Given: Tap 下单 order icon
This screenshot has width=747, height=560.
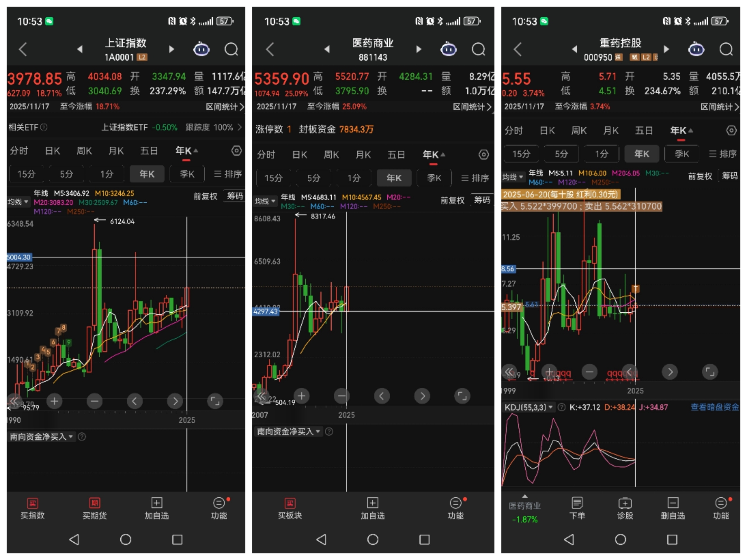Looking at the screenshot, I should pos(577,508).
